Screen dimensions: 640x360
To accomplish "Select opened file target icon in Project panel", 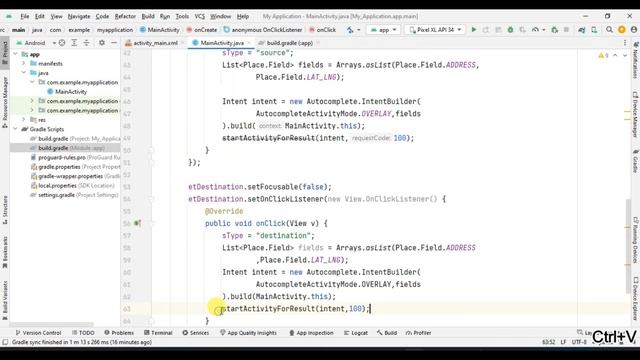I will click(x=62, y=43).
